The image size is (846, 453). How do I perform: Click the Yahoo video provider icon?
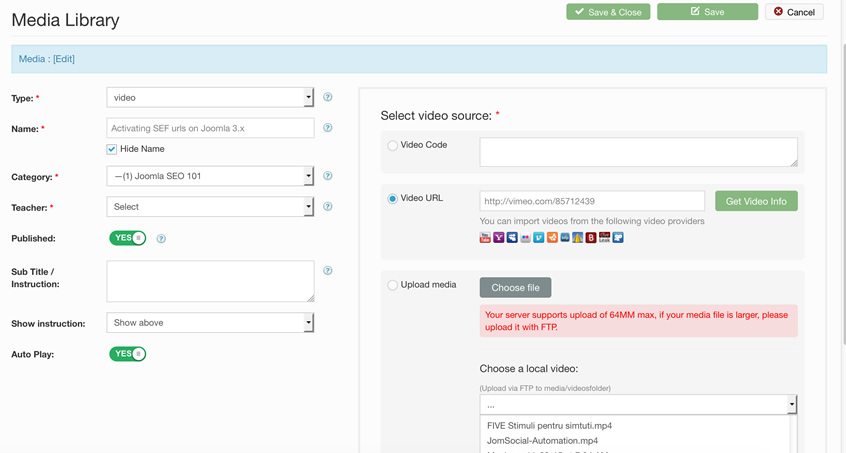(x=499, y=237)
